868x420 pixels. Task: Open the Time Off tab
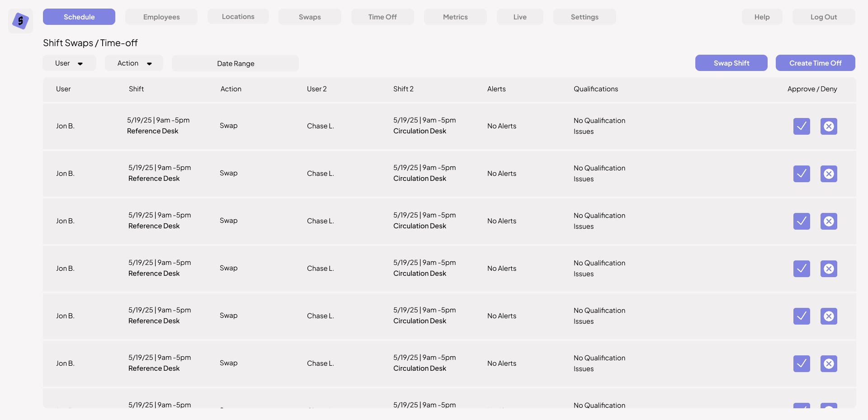click(x=382, y=17)
